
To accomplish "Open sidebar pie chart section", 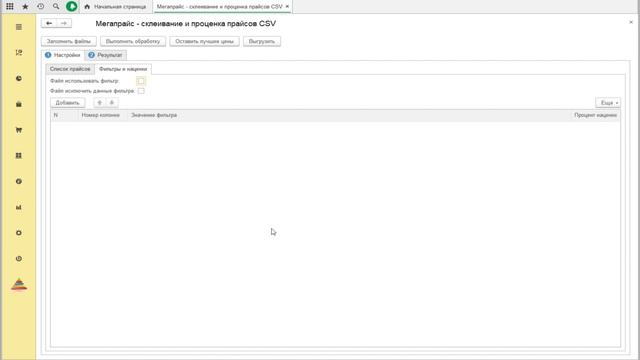I will click(19, 78).
